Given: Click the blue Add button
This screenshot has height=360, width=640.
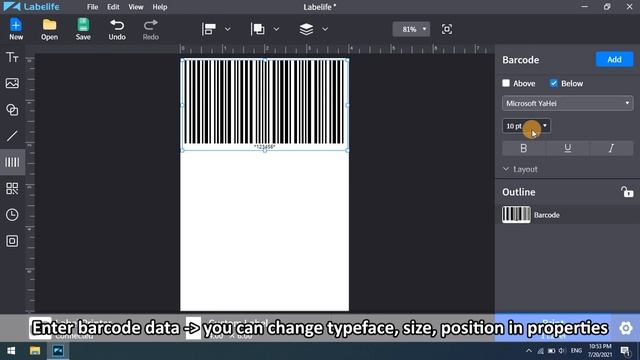Looking at the screenshot, I should coord(614,59).
